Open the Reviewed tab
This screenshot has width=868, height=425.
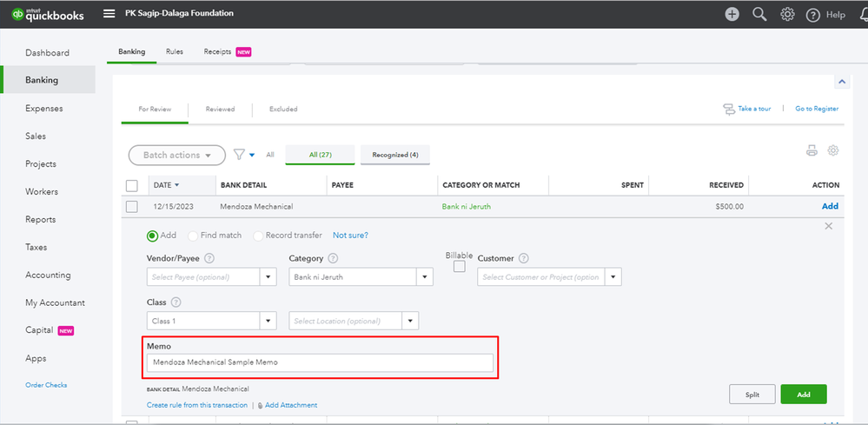(x=221, y=109)
